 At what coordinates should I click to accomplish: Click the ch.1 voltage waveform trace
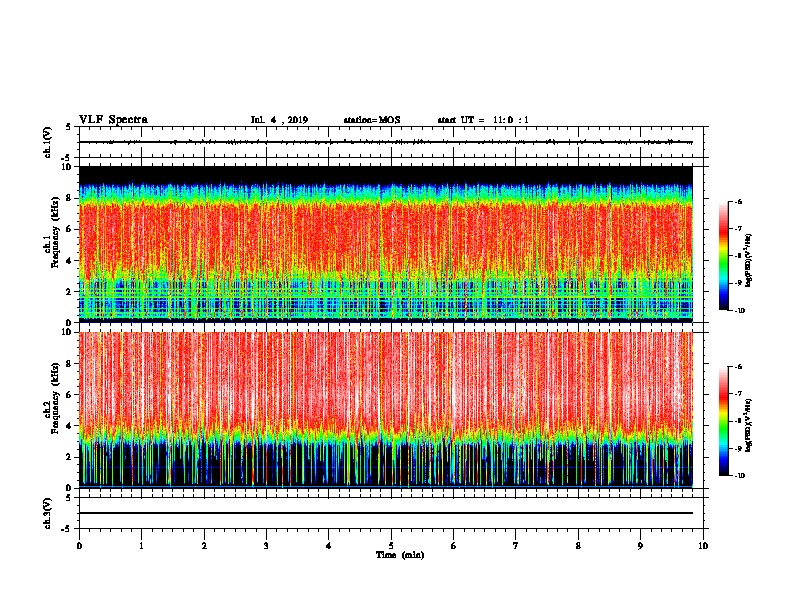click(x=386, y=142)
